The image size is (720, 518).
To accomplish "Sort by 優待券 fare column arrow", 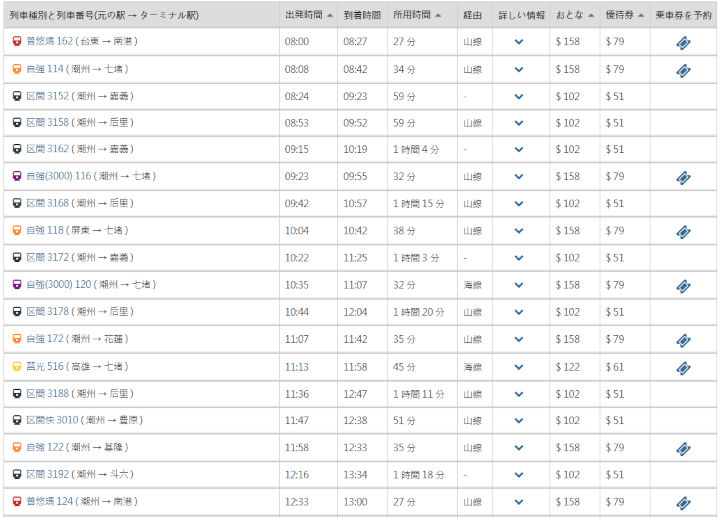I will coord(641,15).
